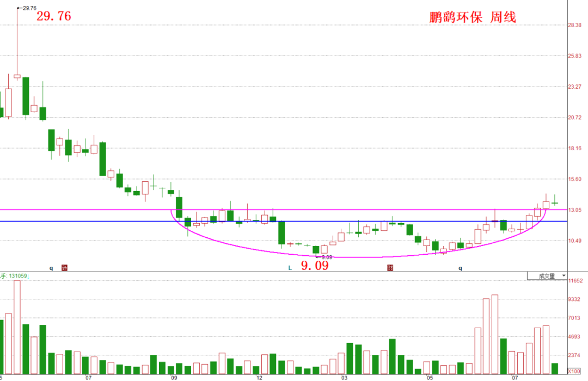Image resolution: width=588 pixels, height=381 pixels.
Task: Click the 11652 volume axis label
Action: (575, 280)
